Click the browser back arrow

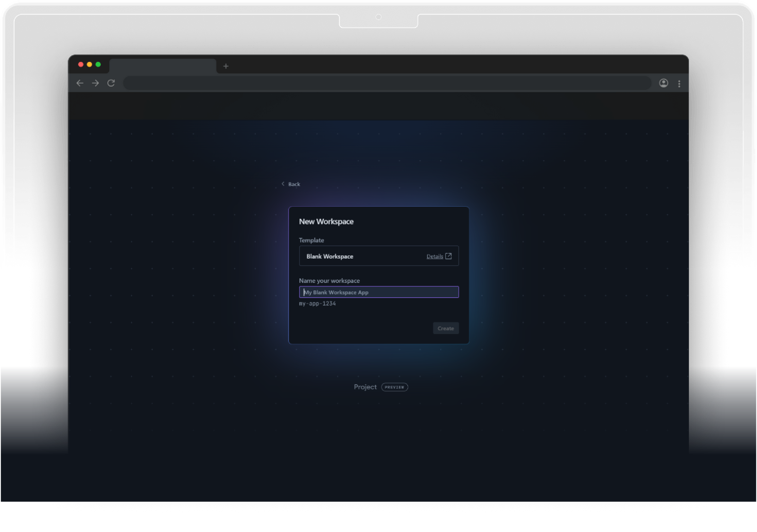coord(80,83)
